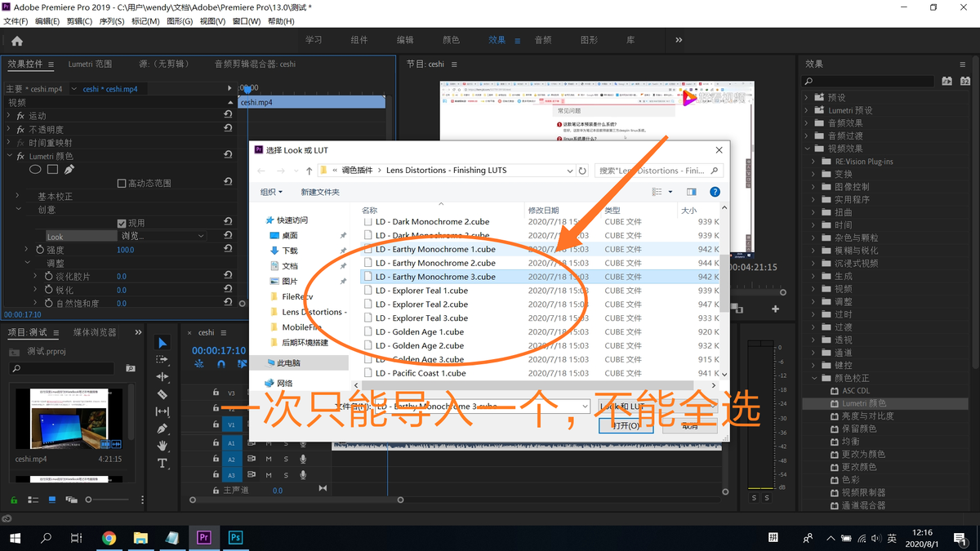
Task: Open the Organize dropdown in file dialog
Action: (x=271, y=192)
